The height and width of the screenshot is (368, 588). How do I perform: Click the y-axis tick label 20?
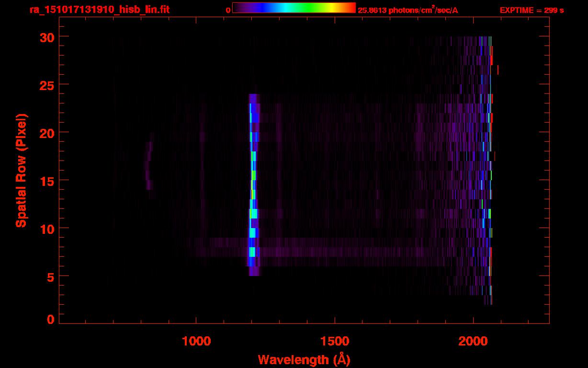47,133
